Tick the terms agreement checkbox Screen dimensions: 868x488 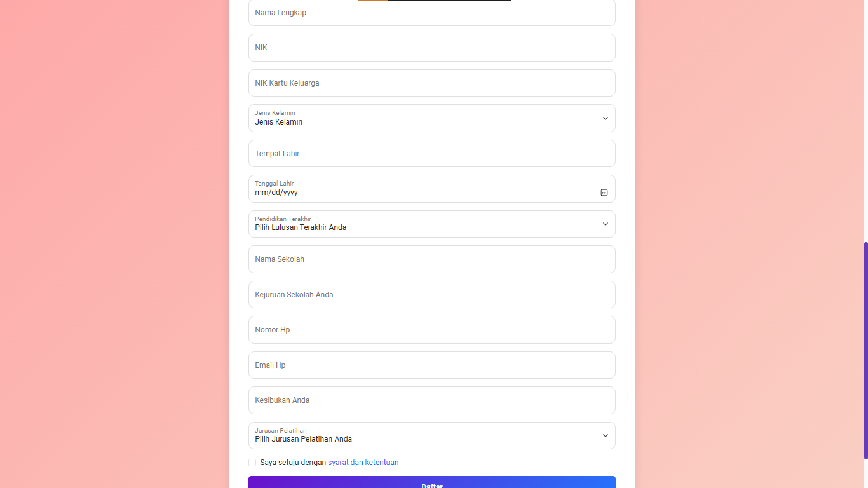tap(252, 463)
